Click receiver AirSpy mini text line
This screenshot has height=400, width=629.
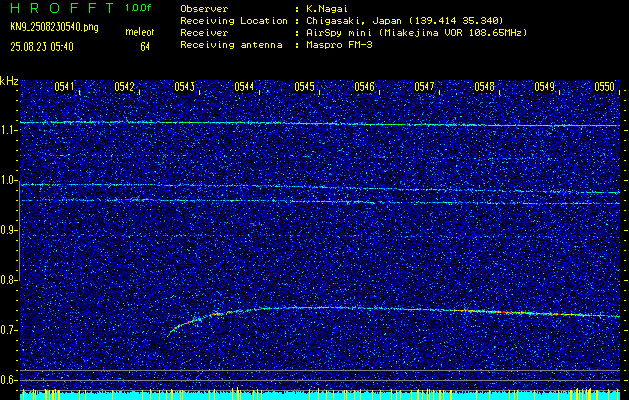(416, 32)
